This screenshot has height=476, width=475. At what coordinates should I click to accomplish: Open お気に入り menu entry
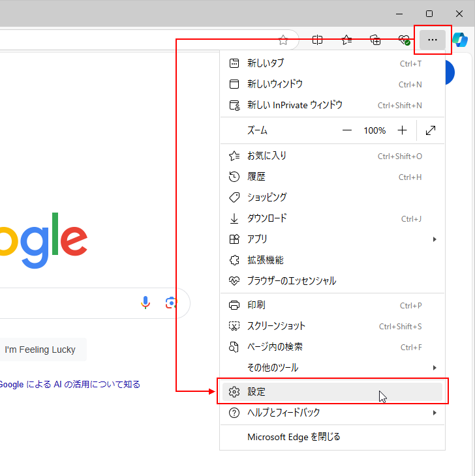click(332, 156)
